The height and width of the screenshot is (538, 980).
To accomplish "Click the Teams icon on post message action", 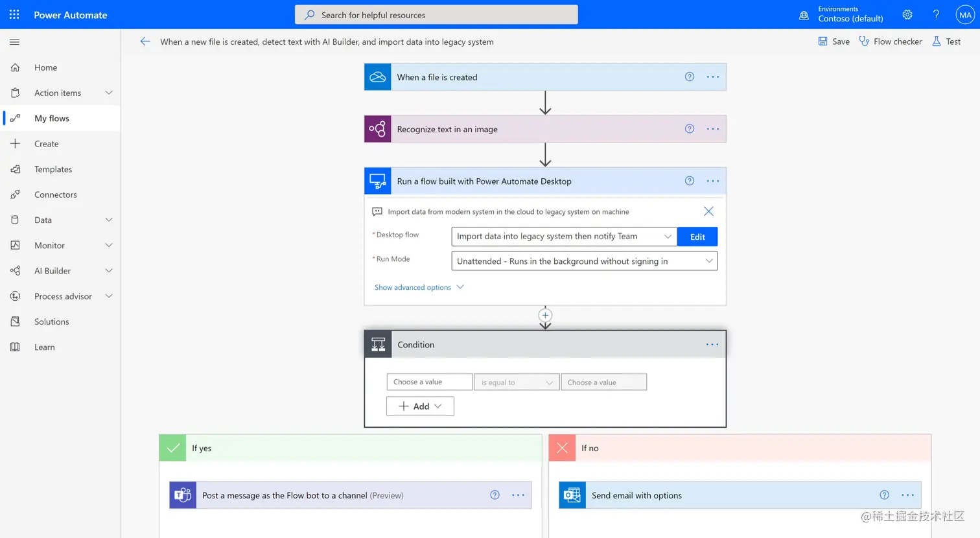I will (x=183, y=495).
